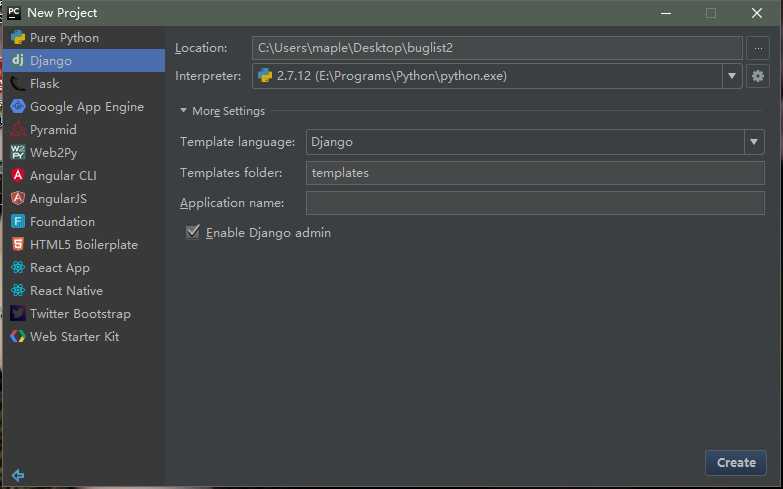Viewport: 783px width, 489px height.
Task: Select React App project type
Action: click(x=84, y=267)
